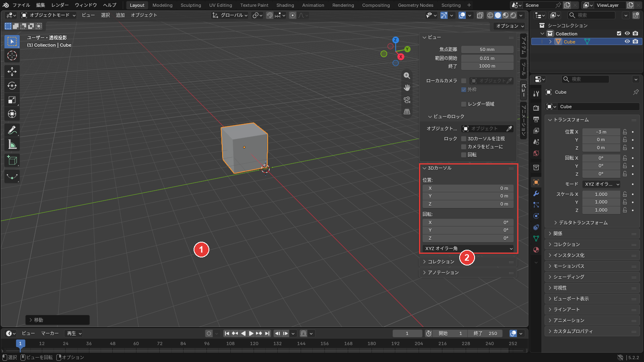Open the Object Data mesh properties tab
Screen dimensions: 644x362
tap(536, 239)
